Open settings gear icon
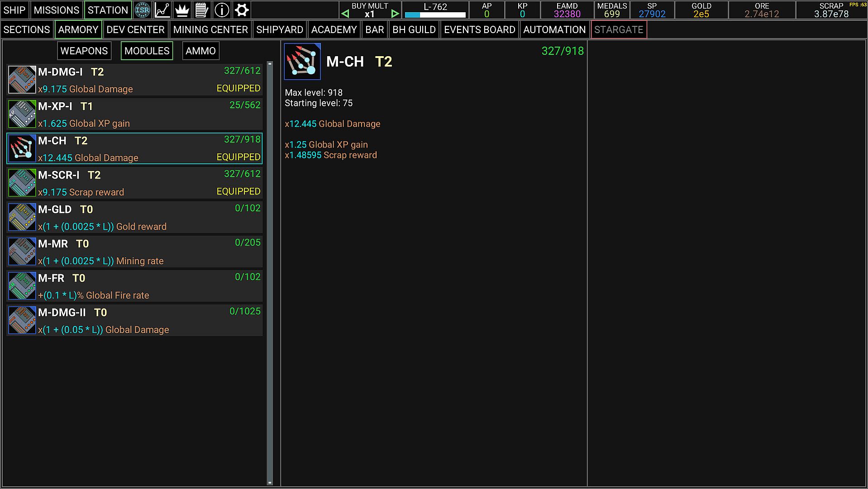 coord(242,10)
